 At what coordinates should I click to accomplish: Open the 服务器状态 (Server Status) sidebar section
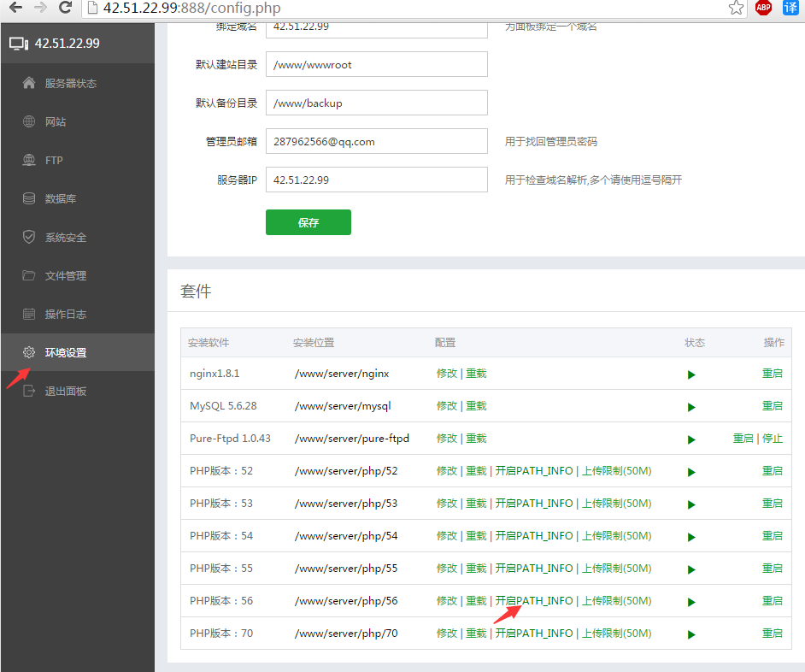pos(60,83)
